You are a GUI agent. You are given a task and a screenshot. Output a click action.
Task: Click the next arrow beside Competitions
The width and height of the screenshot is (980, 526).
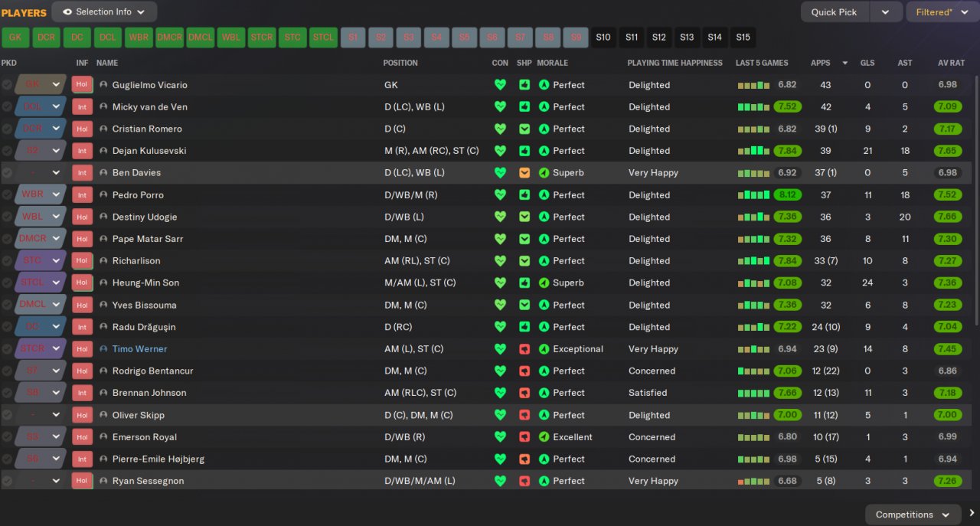pyautogui.click(x=972, y=514)
